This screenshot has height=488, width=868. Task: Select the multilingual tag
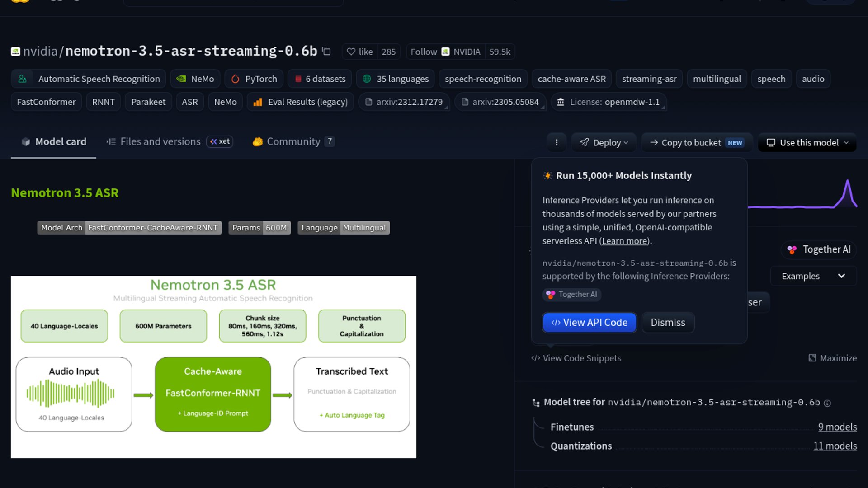pyautogui.click(x=717, y=79)
